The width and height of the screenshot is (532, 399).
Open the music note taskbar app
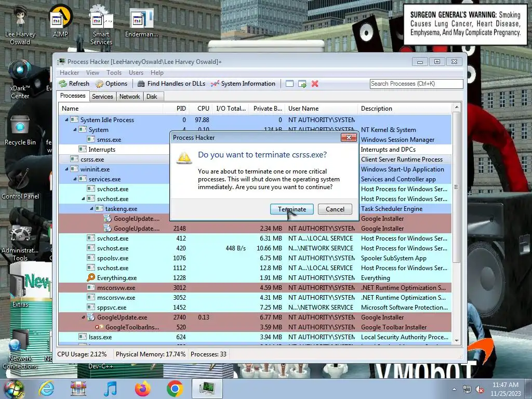click(x=111, y=389)
